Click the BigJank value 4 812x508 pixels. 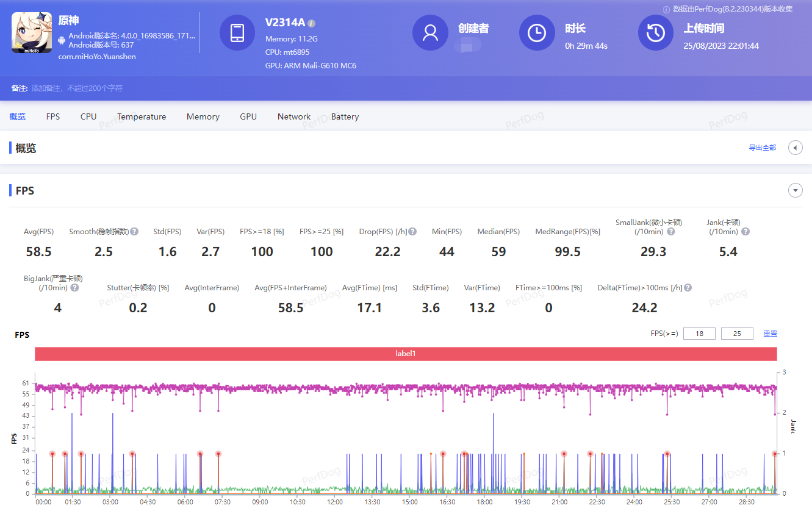[57, 308]
